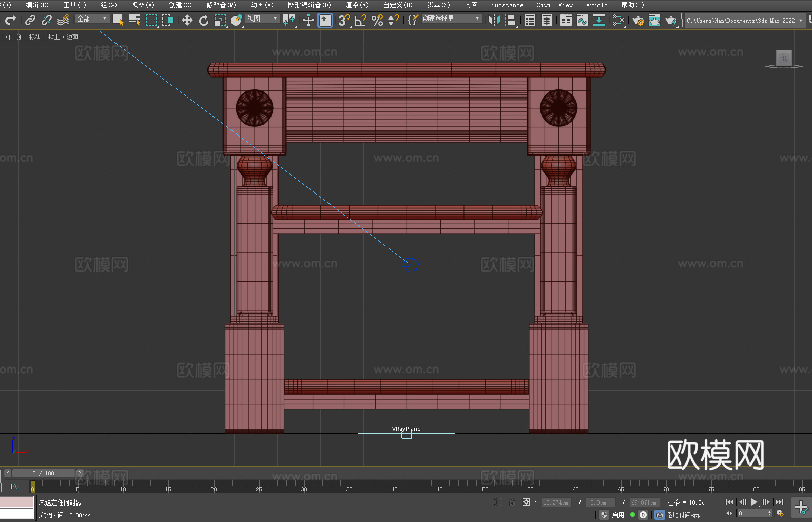Click the time slider 0 / 100 handle
This screenshot has height=522, width=812.
[x=44, y=473]
